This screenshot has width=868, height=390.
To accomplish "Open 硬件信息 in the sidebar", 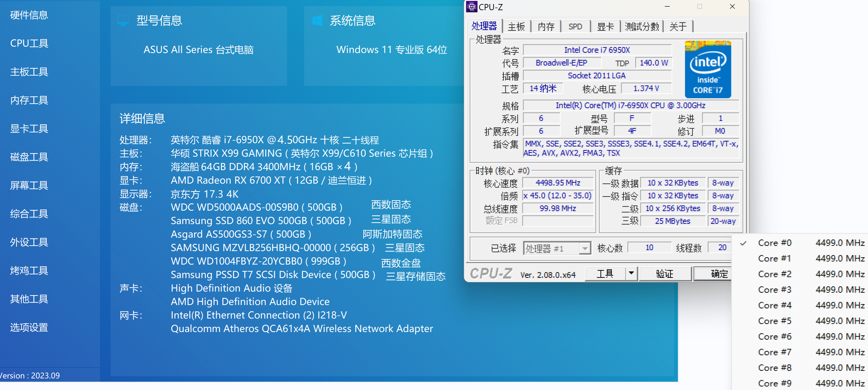I will (x=29, y=15).
